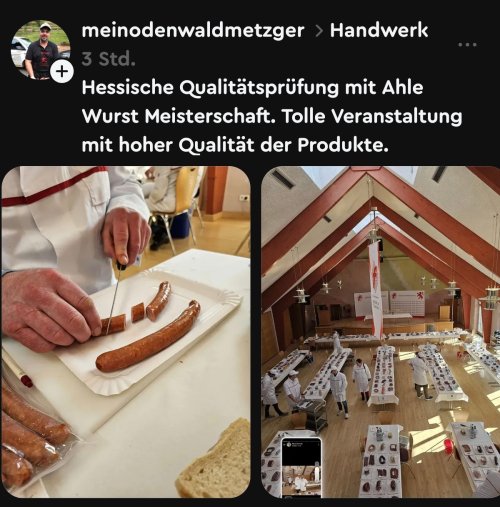Click the caption line 'mit hoher Qualität der Produkte.'
Viewport: 500px width, 507px height.
(235, 145)
